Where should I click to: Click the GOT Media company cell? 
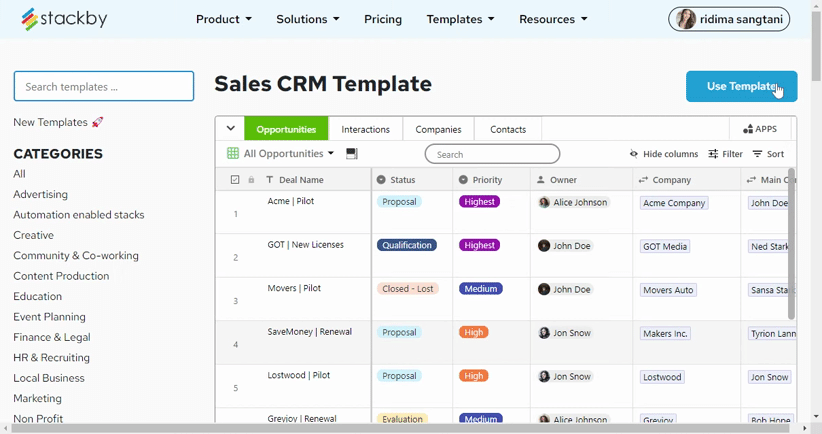tap(665, 246)
